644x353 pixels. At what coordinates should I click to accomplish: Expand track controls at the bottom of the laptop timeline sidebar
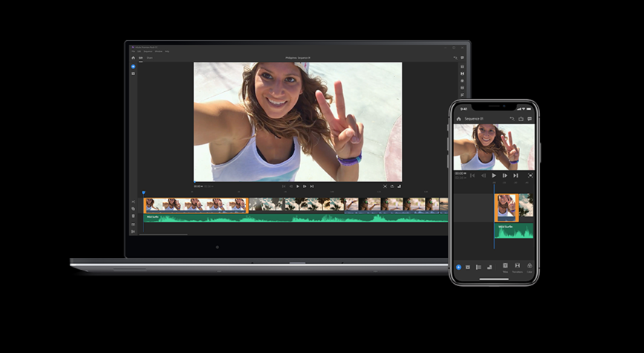click(134, 231)
